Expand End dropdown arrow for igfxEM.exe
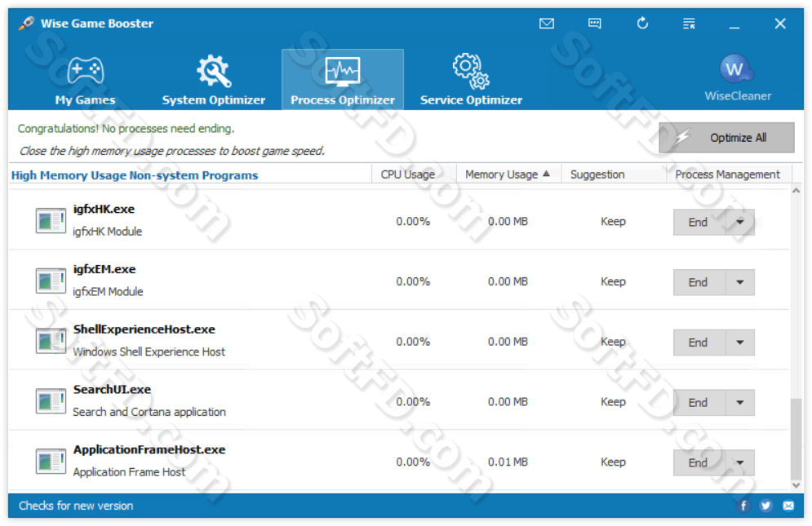This screenshot has width=812, height=526. pyautogui.click(x=740, y=282)
